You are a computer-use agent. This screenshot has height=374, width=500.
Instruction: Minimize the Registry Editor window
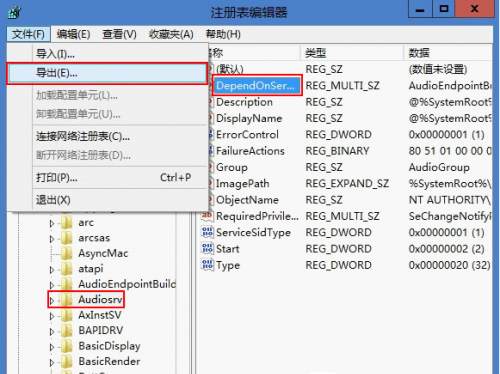(420, 9)
